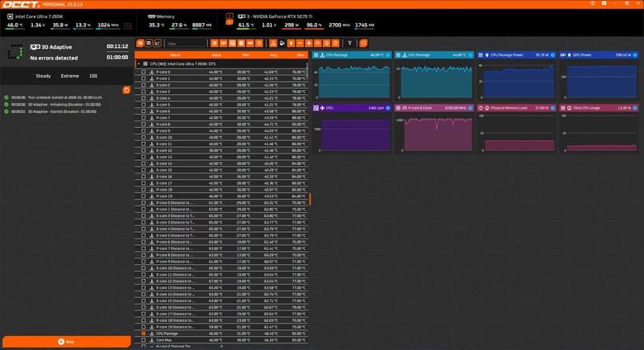The image size is (644, 350).
Task: Toggle the gauge clock-speed sensor filter icon
Action: 318,43
